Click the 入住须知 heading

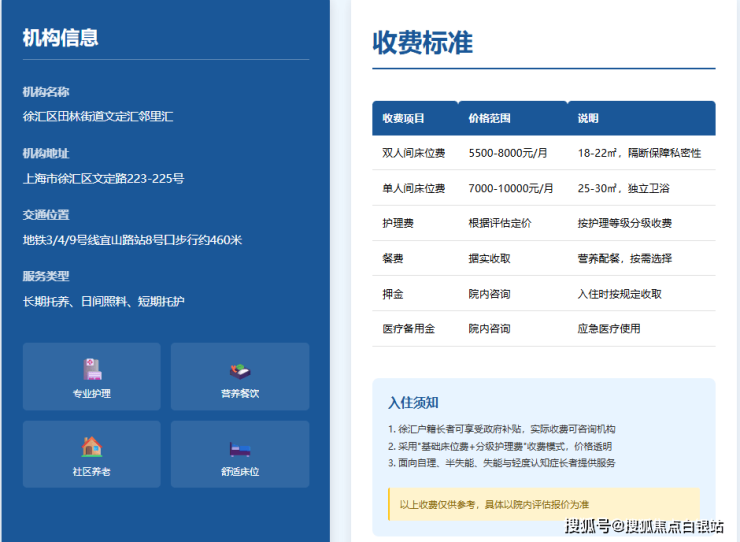pyautogui.click(x=413, y=403)
